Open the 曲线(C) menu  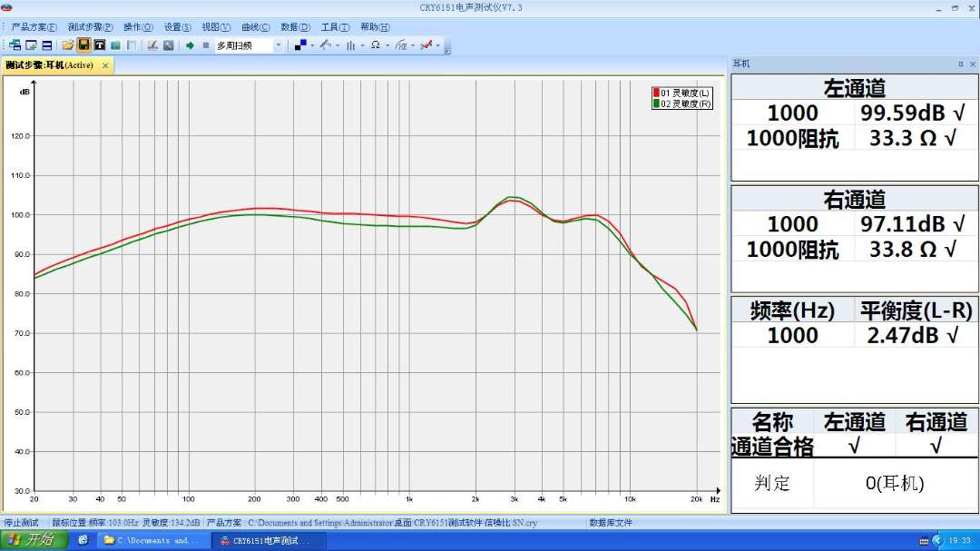pyautogui.click(x=255, y=27)
